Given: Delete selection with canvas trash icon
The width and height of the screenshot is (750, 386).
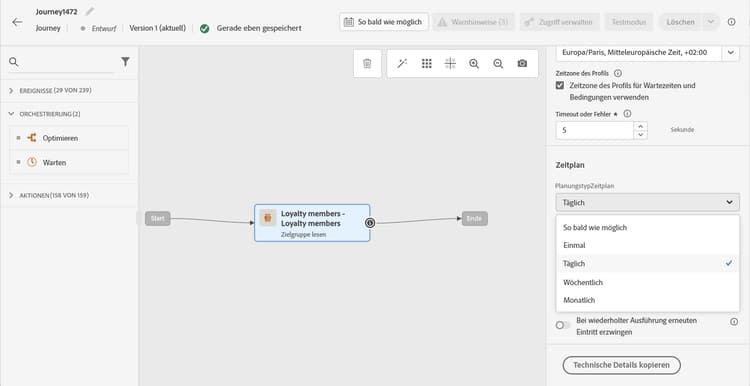Looking at the screenshot, I should [x=367, y=64].
